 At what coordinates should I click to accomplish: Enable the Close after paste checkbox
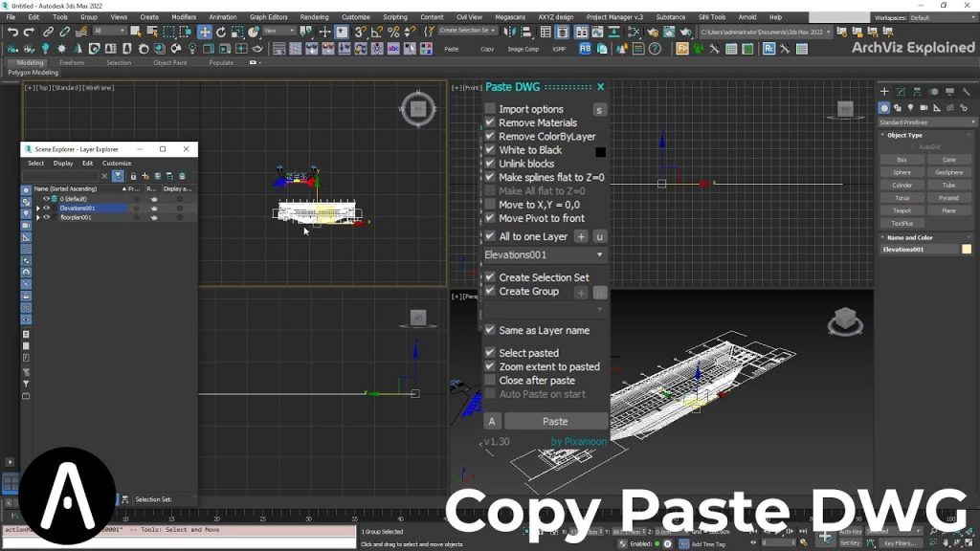point(490,380)
